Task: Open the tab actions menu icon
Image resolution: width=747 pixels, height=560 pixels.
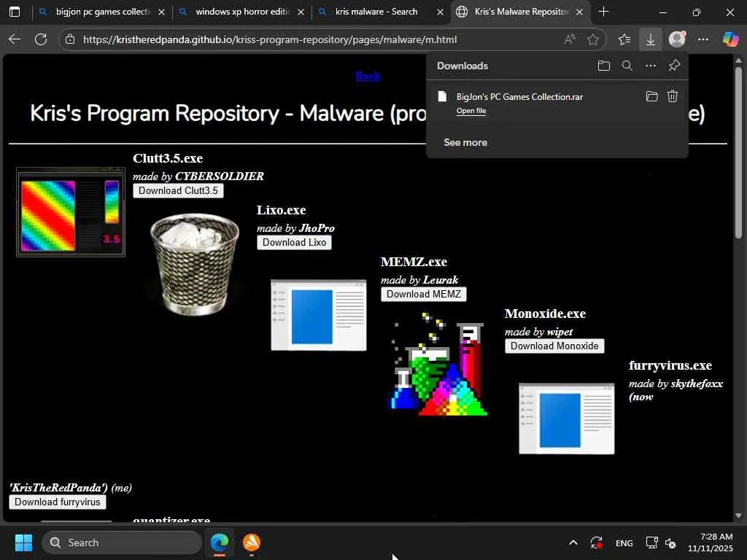Action: [15, 12]
